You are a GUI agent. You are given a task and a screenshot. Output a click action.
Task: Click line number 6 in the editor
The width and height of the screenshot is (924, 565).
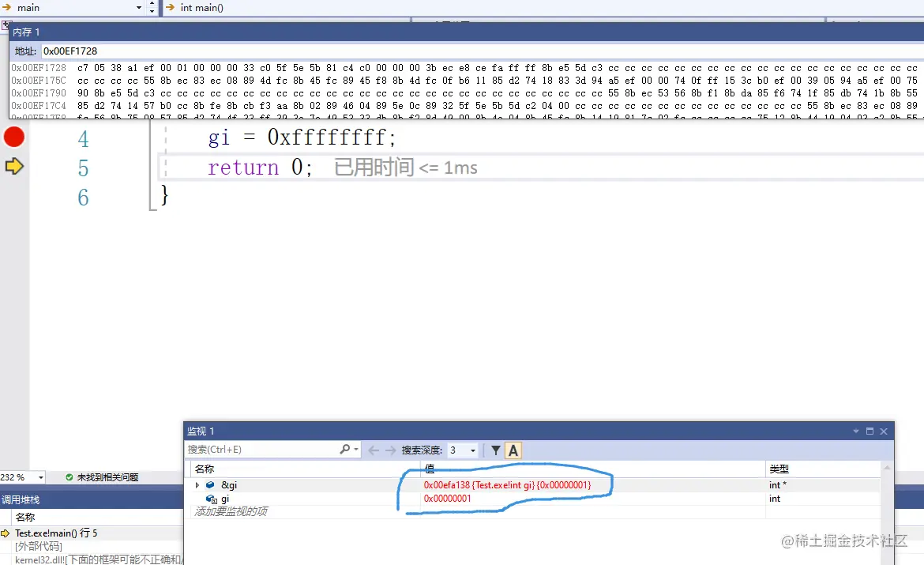83,197
